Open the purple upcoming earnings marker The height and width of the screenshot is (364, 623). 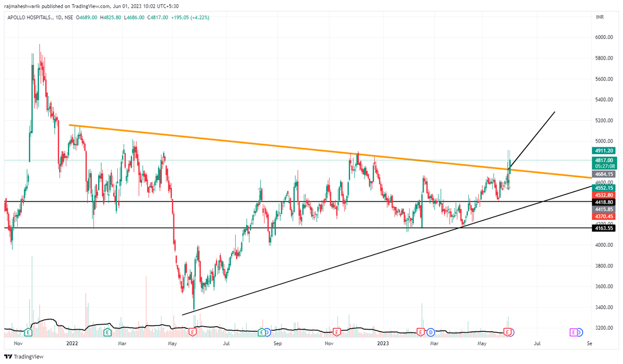(x=574, y=332)
